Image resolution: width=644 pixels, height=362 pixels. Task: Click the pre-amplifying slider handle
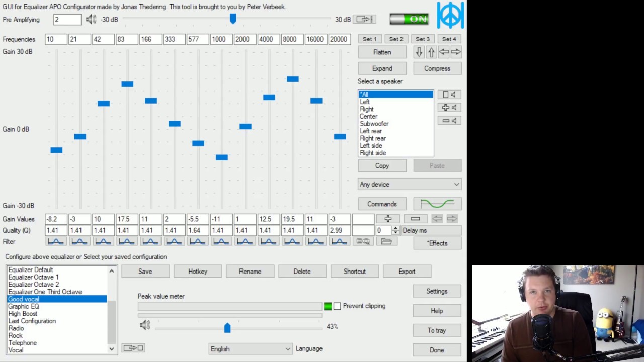233,19
